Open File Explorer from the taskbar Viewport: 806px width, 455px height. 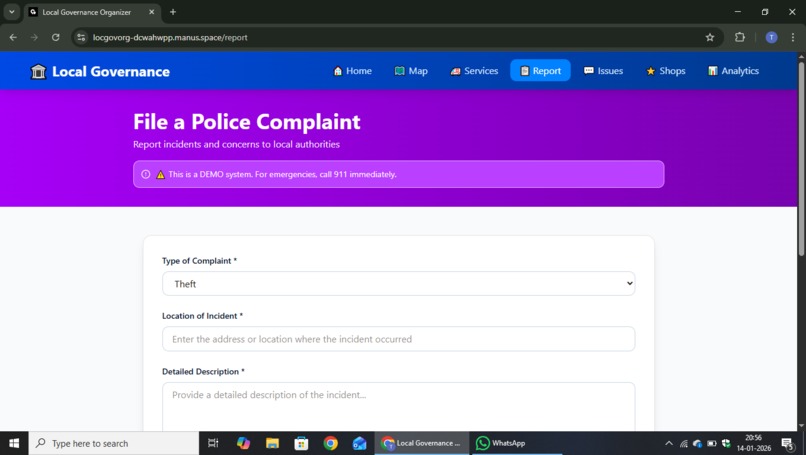click(272, 443)
